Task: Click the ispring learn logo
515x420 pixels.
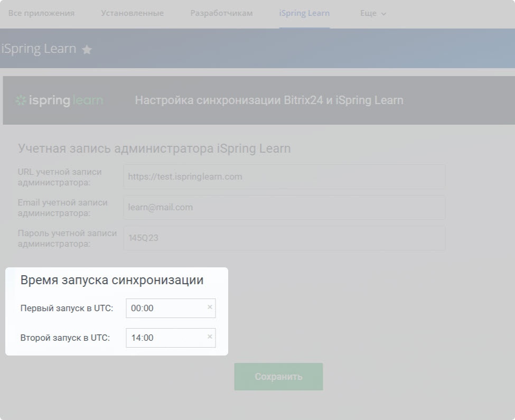Action: point(60,100)
